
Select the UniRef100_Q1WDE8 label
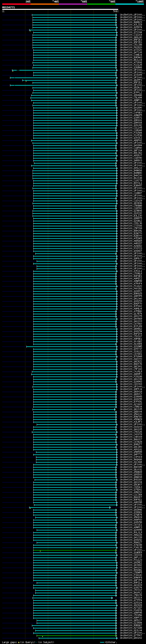click(x=131, y=553)
